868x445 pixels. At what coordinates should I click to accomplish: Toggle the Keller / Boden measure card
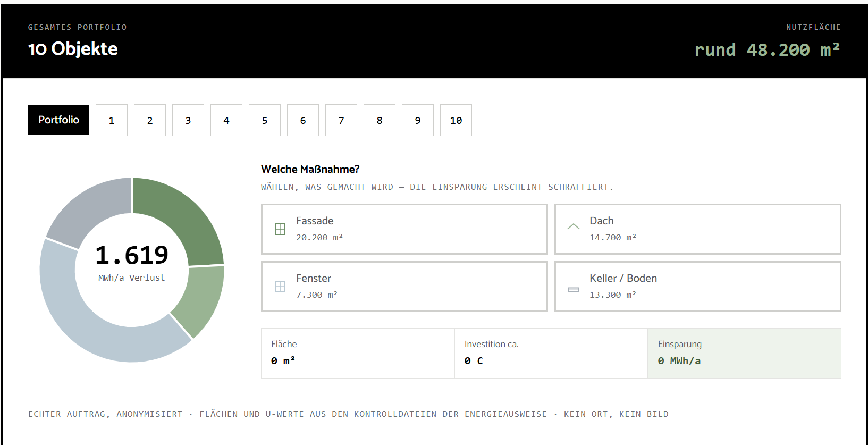coord(698,287)
